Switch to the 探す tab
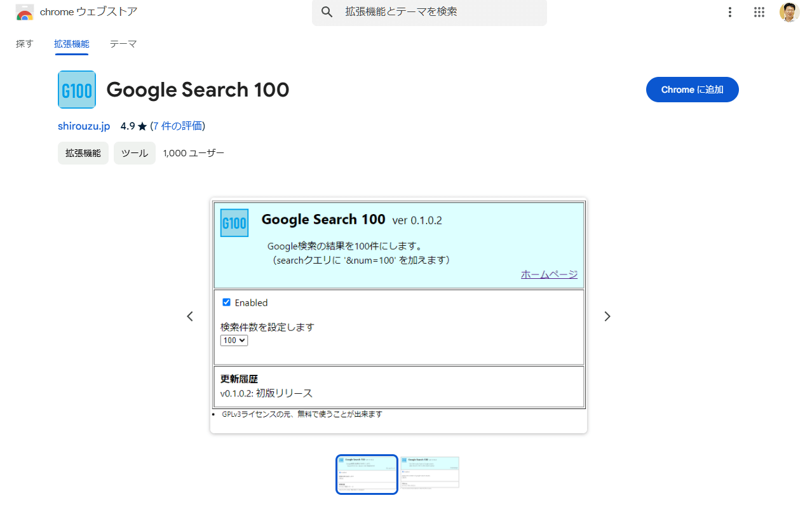 [x=25, y=44]
